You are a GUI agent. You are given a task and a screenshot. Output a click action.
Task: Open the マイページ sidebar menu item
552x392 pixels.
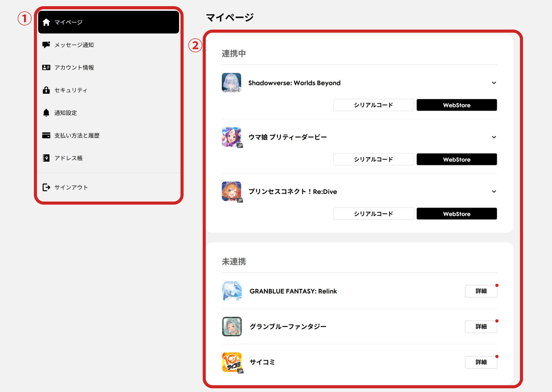[x=108, y=22]
